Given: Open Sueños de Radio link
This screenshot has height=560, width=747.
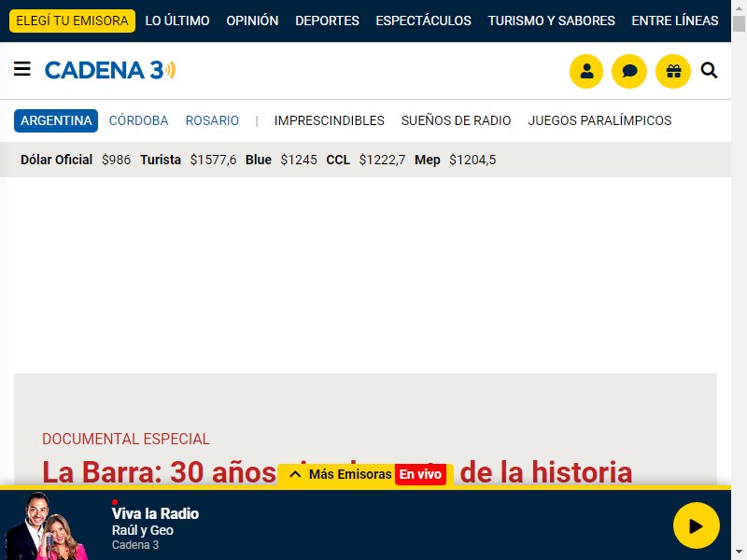Looking at the screenshot, I should (456, 120).
